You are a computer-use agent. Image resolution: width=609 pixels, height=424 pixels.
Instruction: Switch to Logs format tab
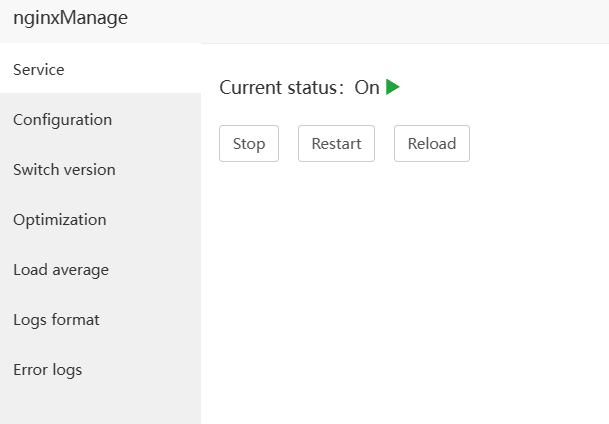point(56,320)
